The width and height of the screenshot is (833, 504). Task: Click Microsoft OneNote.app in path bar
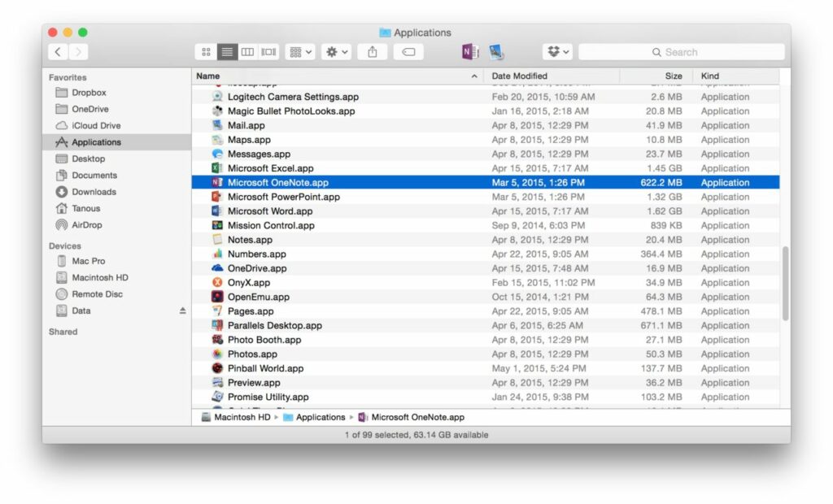(x=412, y=418)
